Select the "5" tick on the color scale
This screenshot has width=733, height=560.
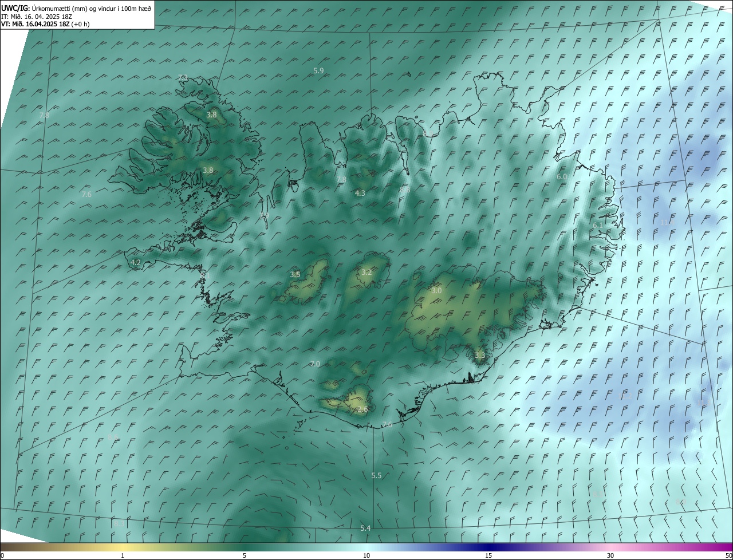coord(245,556)
